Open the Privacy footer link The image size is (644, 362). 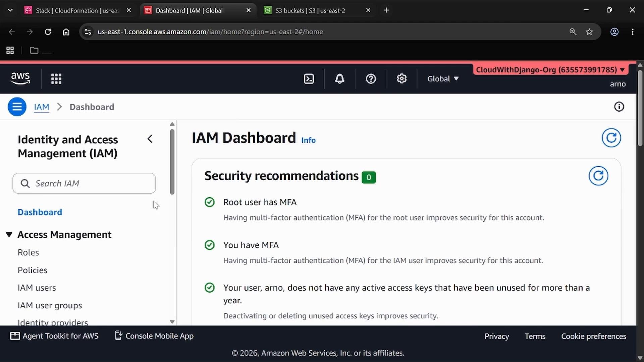[x=497, y=336]
